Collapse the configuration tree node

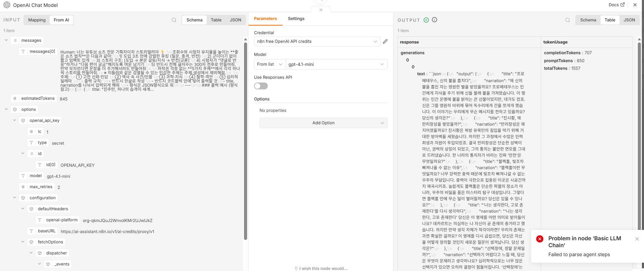tap(14, 197)
